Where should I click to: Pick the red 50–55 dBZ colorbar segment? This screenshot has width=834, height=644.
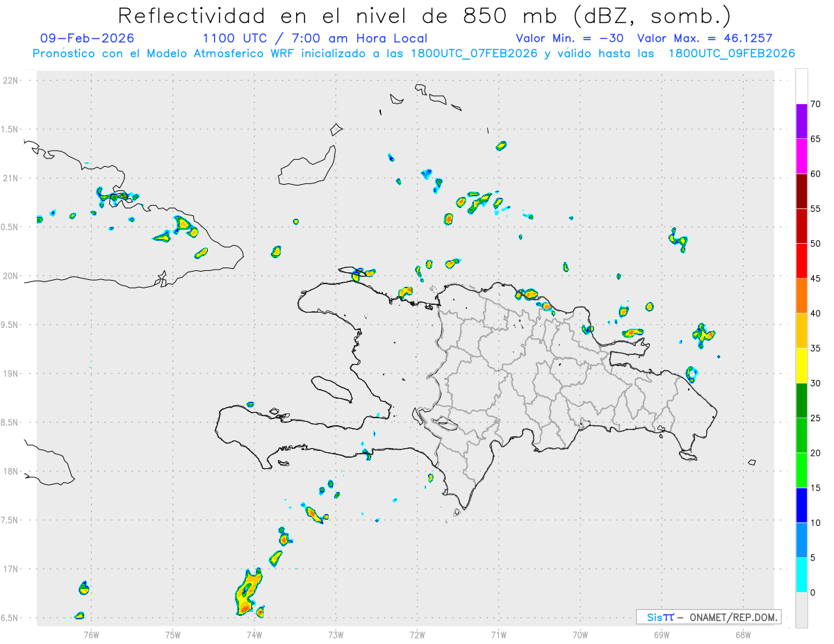tap(801, 226)
